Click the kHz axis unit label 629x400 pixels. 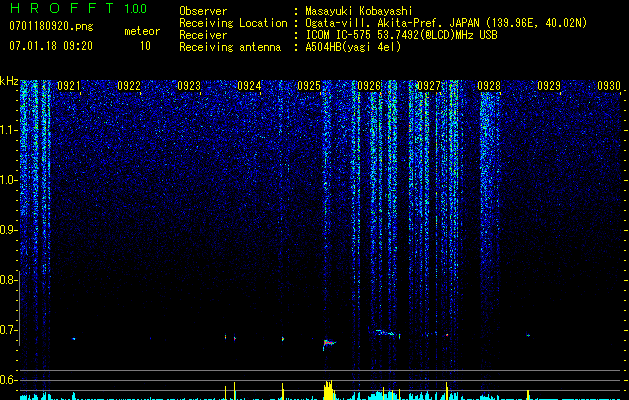9,81
